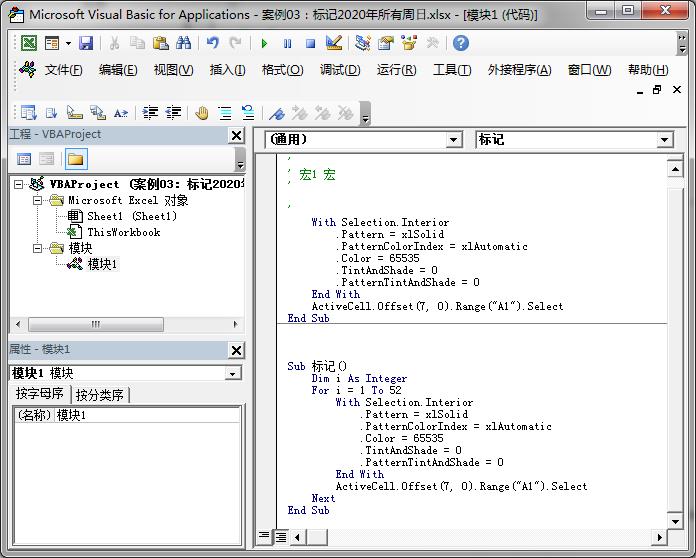The height and width of the screenshot is (558, 696).
Task: Click the project tree horizontal scrollbar thumb
Action: (96, 324)
